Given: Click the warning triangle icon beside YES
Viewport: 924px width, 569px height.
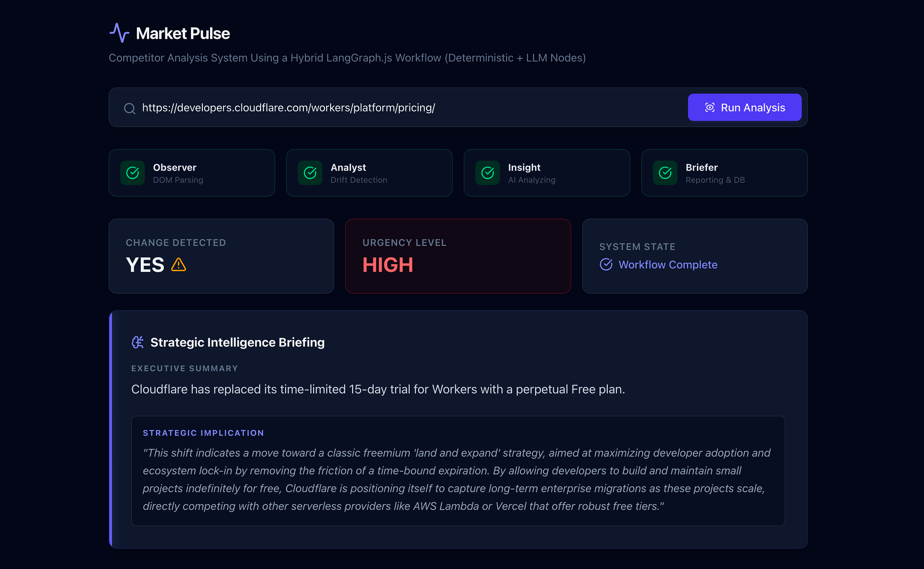Looking at the screenshot, I should tap(179, 264).
